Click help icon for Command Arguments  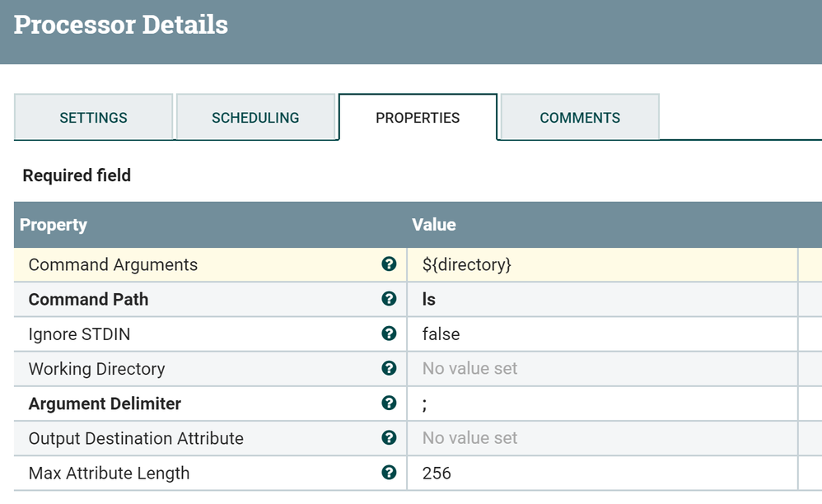coord(389,264)
